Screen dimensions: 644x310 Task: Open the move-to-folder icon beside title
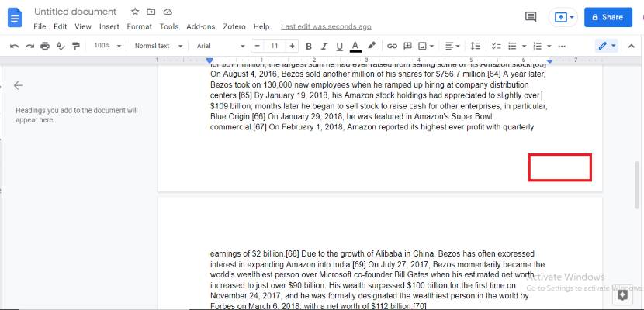click(x=151, y=12)
